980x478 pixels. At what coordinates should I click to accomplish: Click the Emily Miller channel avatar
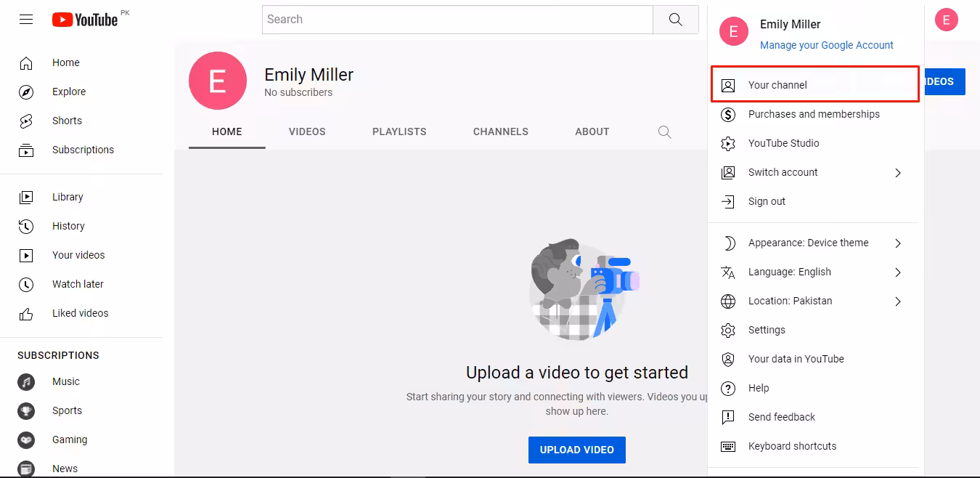click(218, 81)
